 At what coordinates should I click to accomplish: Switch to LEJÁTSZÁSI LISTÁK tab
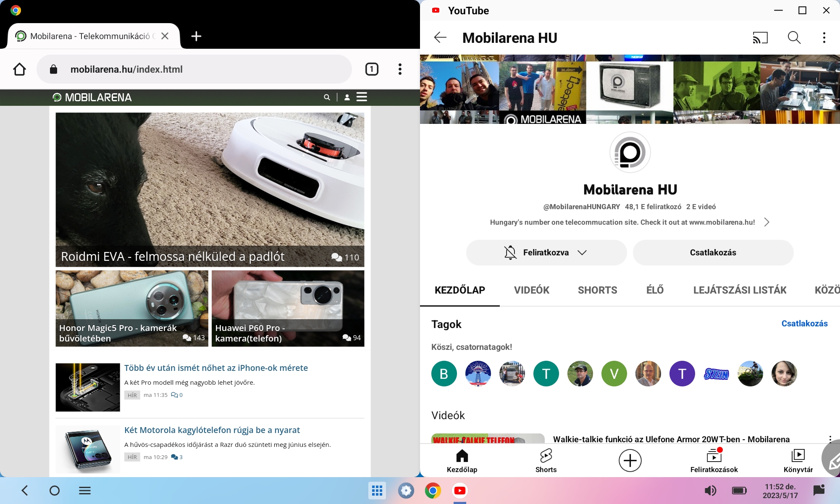coord(740,290)
